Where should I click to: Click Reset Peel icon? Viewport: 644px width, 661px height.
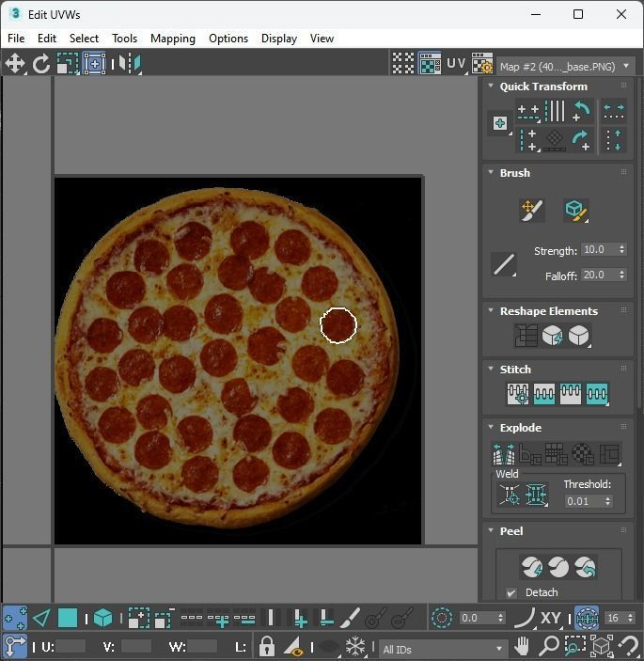(585, 567)
